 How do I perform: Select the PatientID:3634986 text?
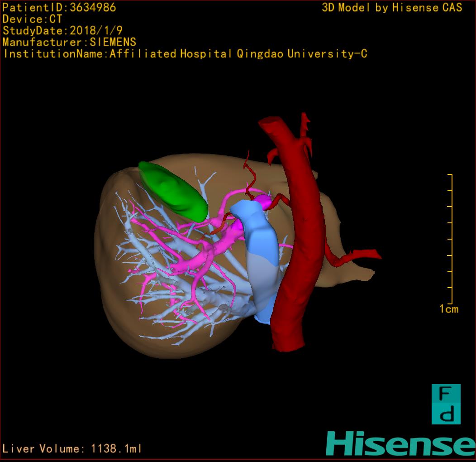[59, 7]
